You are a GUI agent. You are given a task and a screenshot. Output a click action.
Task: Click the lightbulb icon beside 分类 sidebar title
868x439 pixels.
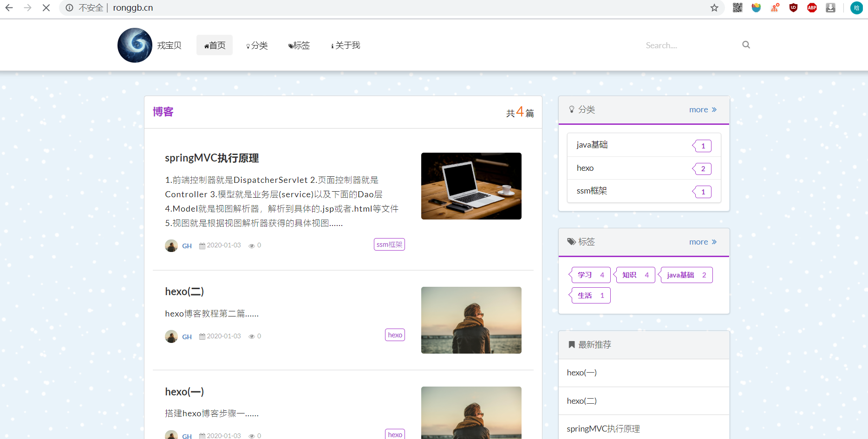tap(571, 110)
